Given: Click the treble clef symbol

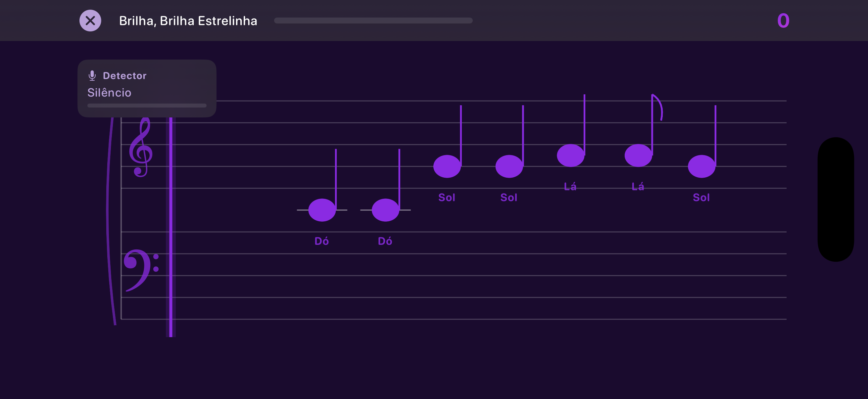Looking at the screenshot, I should click(141, 147).
